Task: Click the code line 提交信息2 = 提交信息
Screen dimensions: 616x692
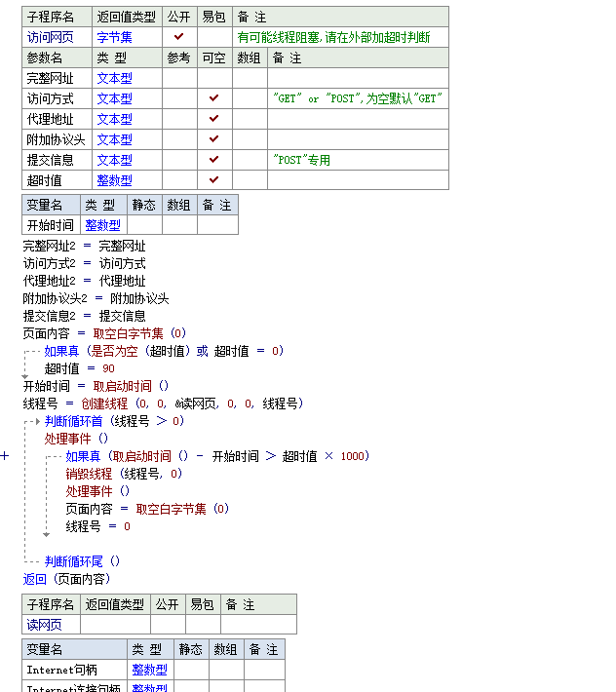Action: (84, 316)
